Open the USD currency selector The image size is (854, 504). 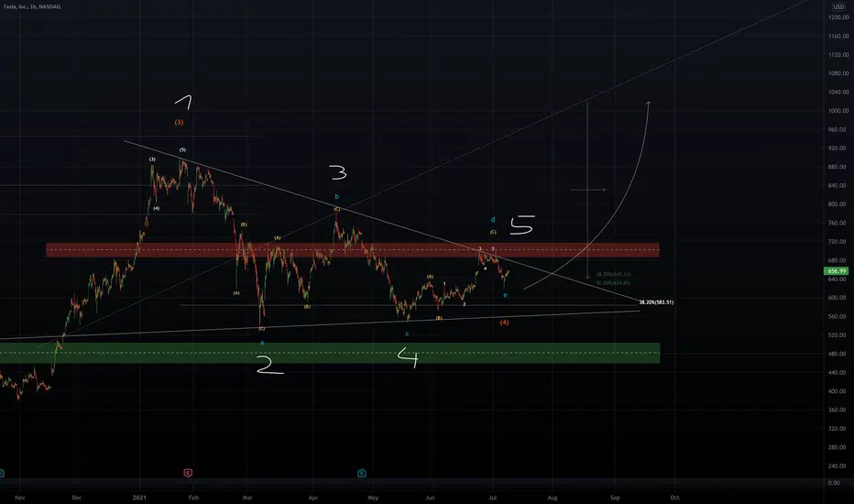click(838, 6)
